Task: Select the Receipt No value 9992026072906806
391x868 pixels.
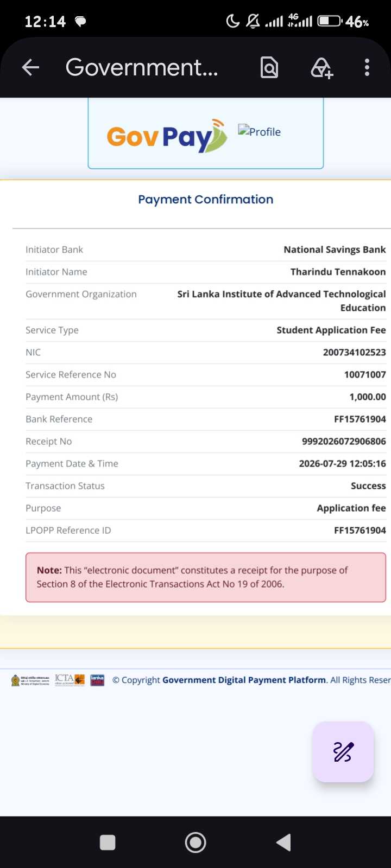Action: pos(344,441)
